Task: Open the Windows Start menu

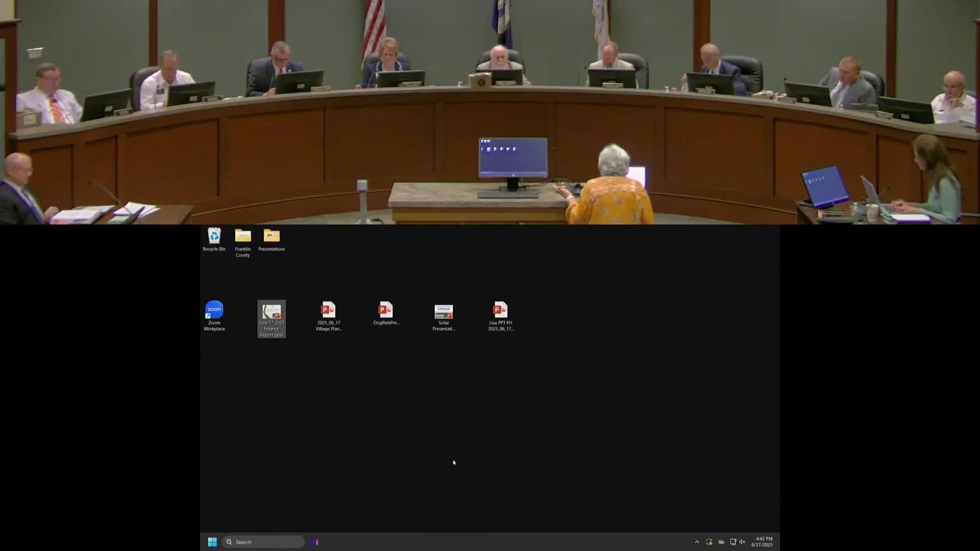Action: point(212,542)
